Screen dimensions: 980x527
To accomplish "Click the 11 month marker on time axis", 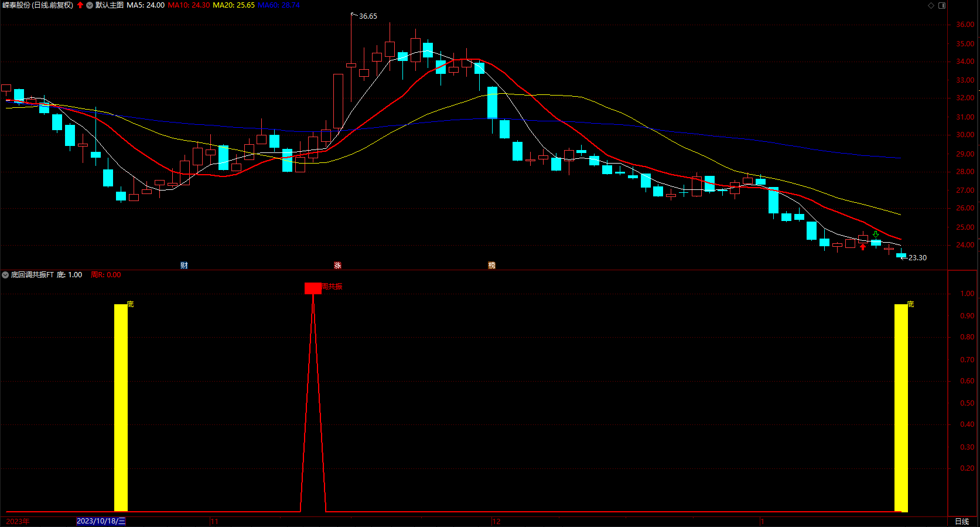I will click(x=214, y=521).
